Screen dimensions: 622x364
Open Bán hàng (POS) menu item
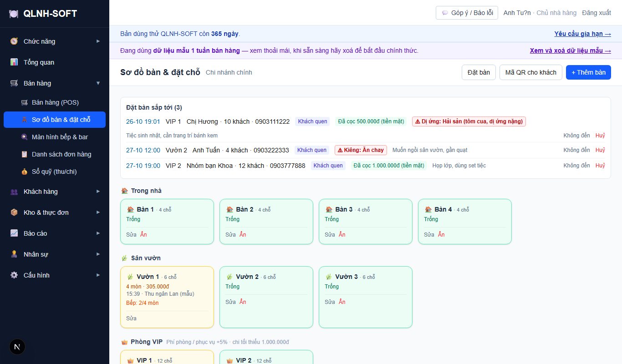(55, 102)
